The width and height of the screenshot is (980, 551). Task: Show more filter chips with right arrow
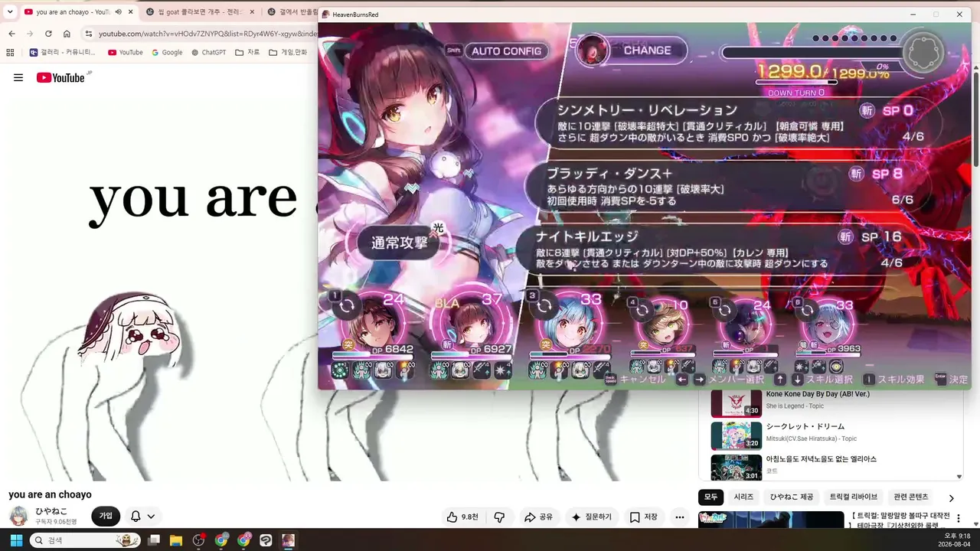[952, 497]
